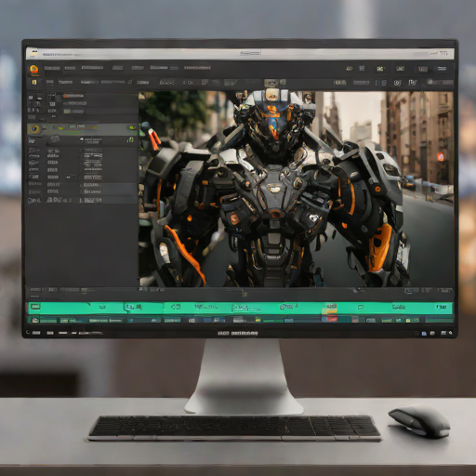The image size is (476, 476).
Task: Toggle the lower track's left header icon
Action: click(x=35, y=319)
